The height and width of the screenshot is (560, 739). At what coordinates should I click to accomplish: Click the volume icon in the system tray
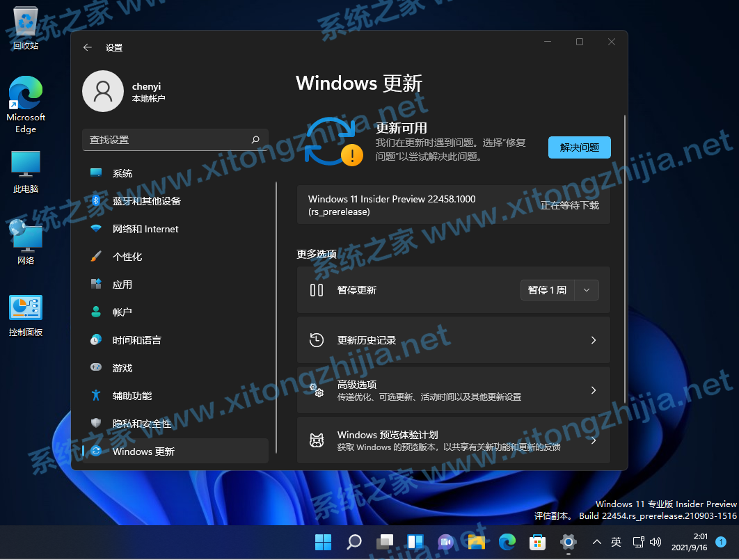point(655,542)
